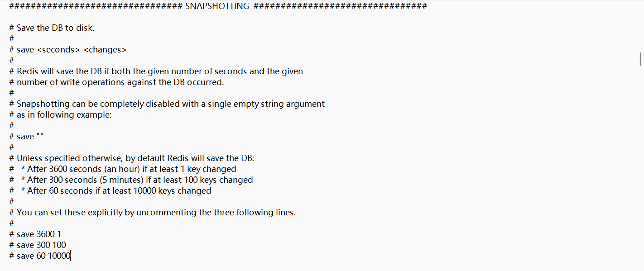Place cursor on '# save 300 100' line

coord(38,245)
